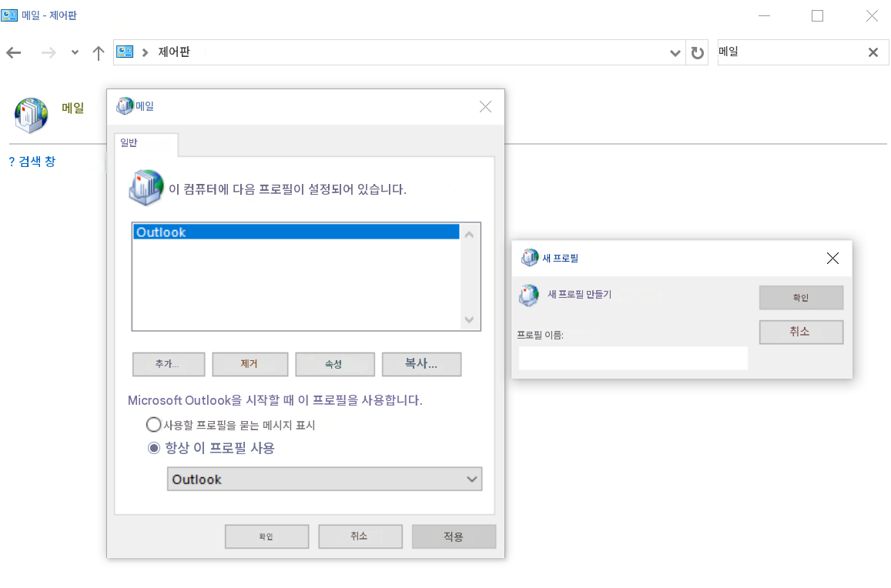
Task: Confirm 메일 dialog with 확인
Action: click(x=267, y=536)
